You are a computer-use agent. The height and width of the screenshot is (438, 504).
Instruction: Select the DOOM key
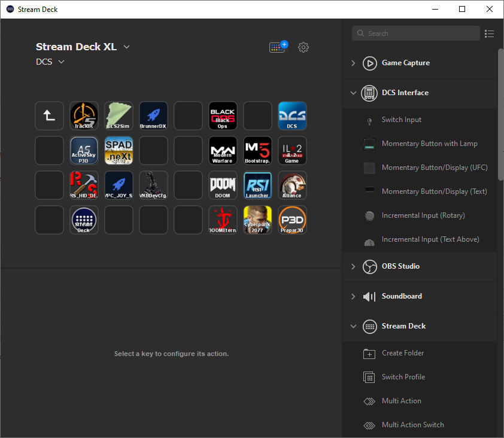pyautogui.click(x=223, y=185)
